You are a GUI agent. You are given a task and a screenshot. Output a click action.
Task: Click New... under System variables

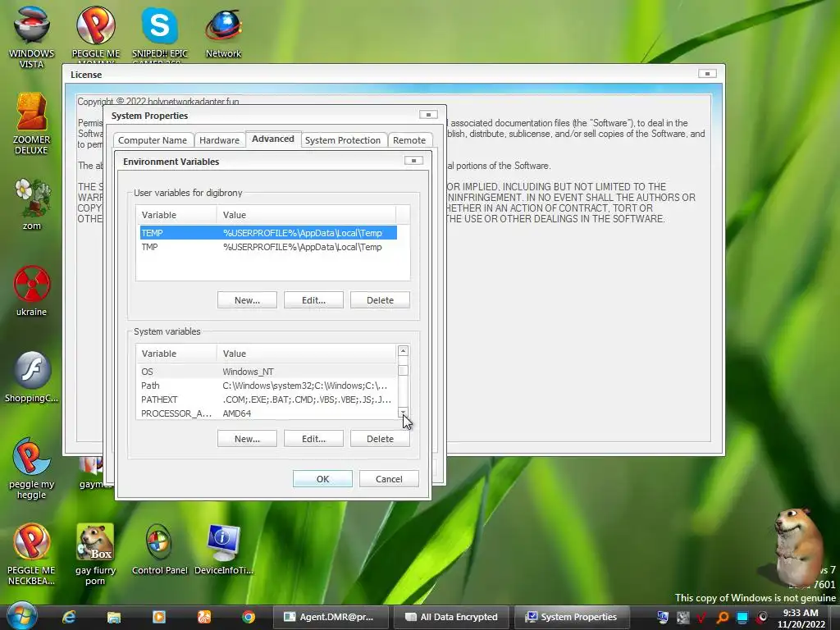pyautogui.click(x=247, y=439)
